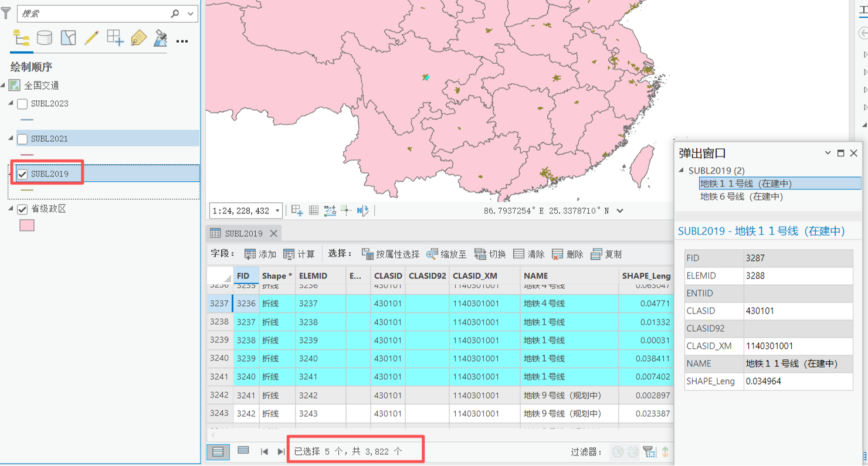Select List By Selection icon
Image resolution: width=868 pixels, height=466 pixels.
point(68,39)
